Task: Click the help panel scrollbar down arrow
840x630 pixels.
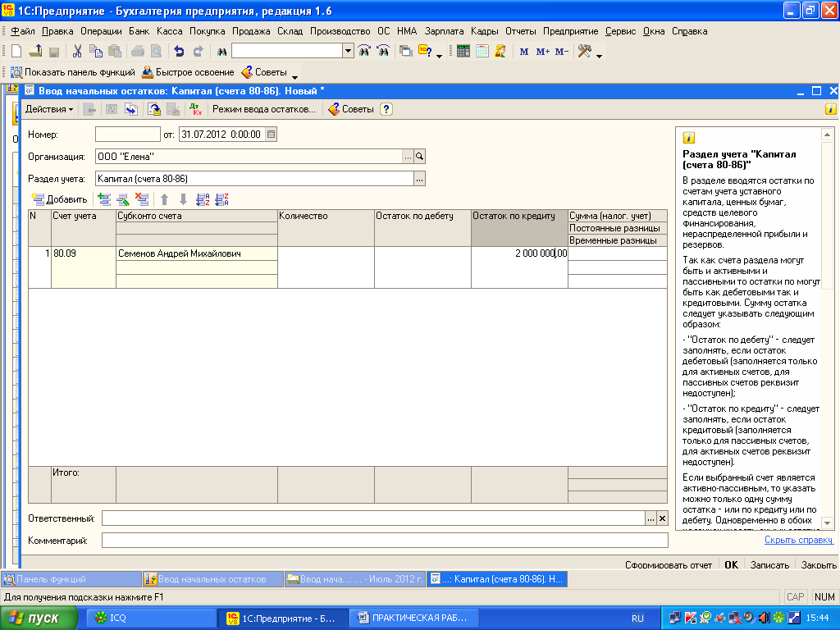Action: 827,523
